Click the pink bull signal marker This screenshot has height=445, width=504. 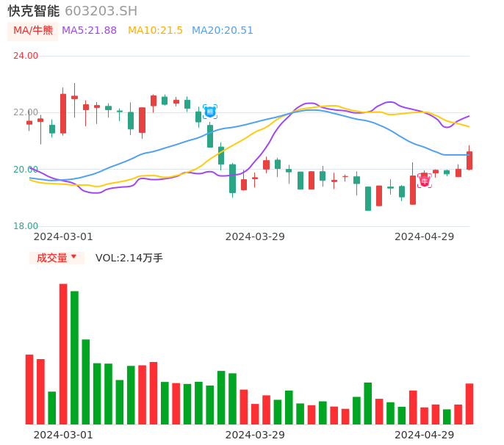[425, 180]
